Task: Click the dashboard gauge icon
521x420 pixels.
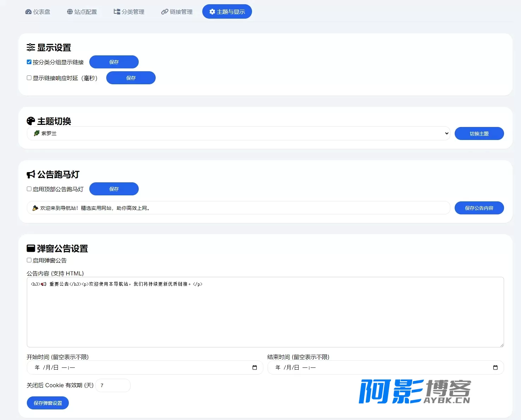Action: tap(28, 12)
